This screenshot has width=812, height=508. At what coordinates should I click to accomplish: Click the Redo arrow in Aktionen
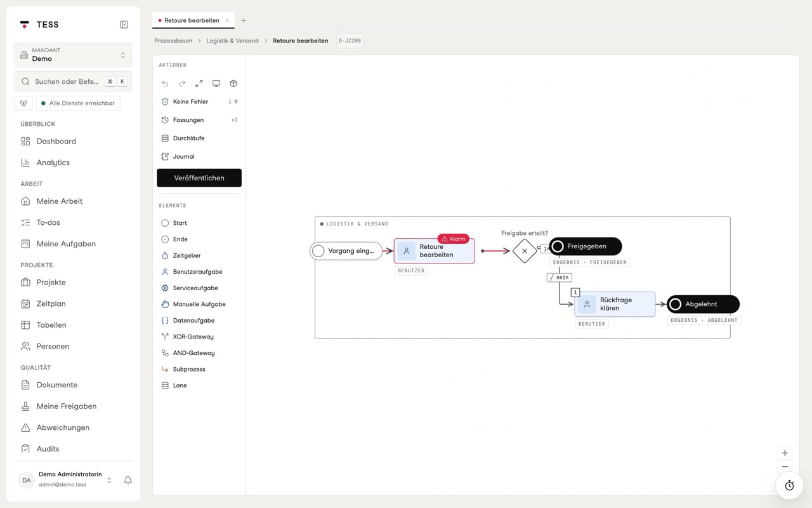pos(182,84)
